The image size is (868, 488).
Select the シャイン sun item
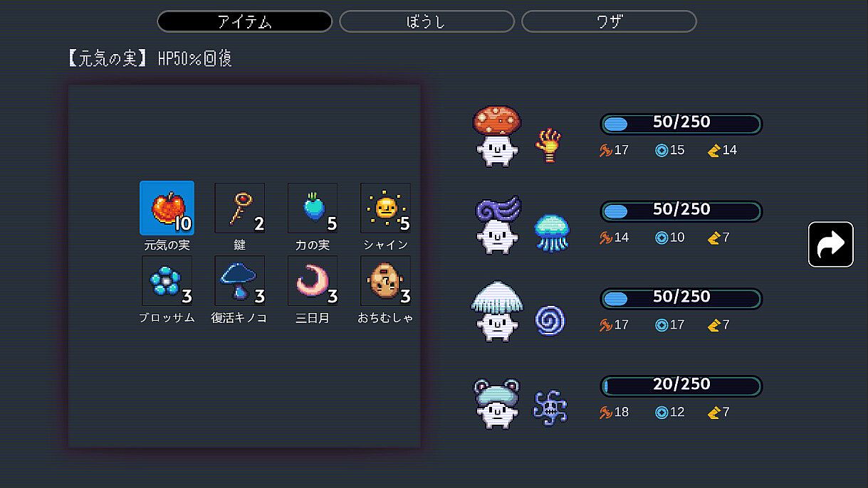(385, 208)
